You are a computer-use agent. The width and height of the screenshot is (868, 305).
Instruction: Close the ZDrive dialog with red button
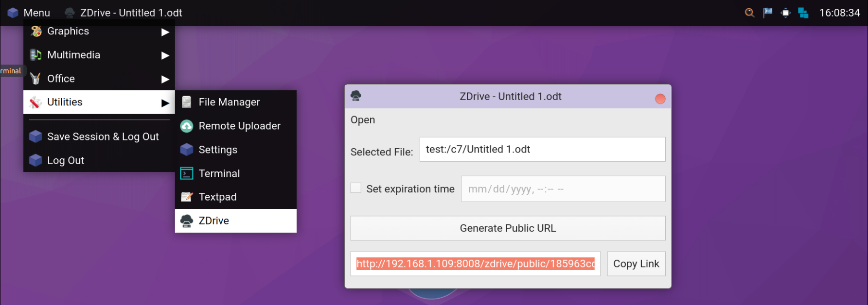tap(660, 99)
